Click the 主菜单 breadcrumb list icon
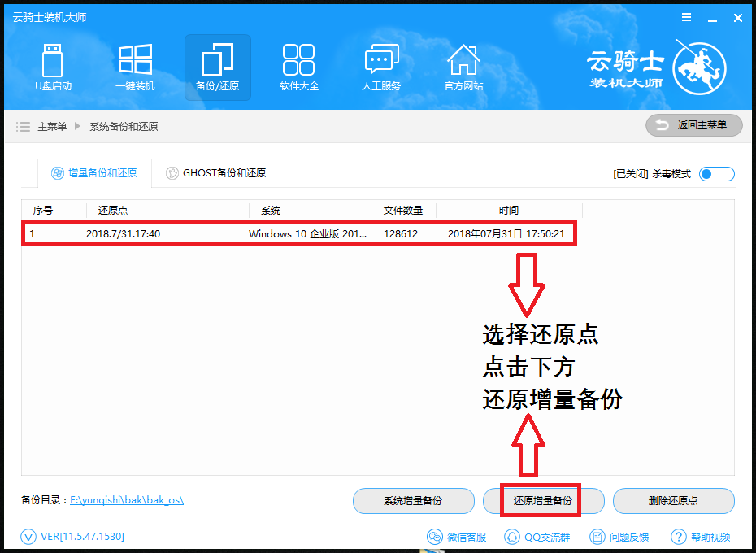Image resolution: width=756 pixels, height=553 pixels. point(23,126)
